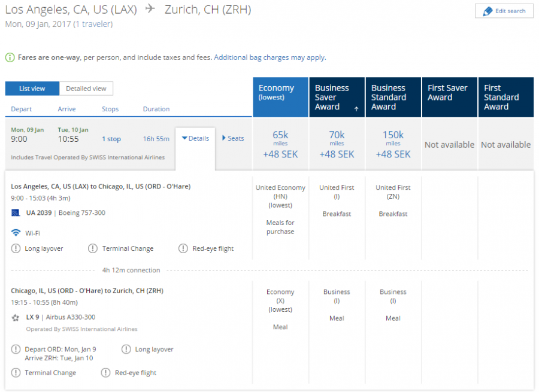Click the UA 2039 flight number
This screenshot has width=539, height=392.
(x=39, y=212)
